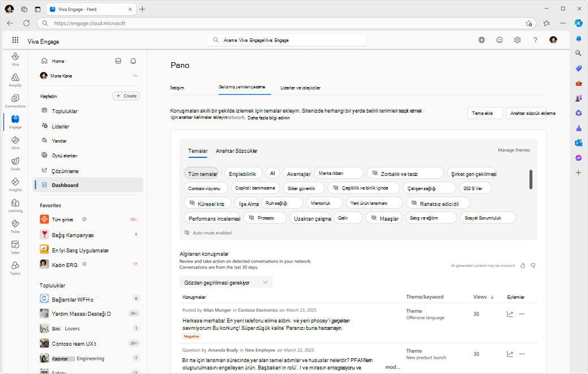
Task: Open more actions for Allan Munger conversation
Action: 522,314
